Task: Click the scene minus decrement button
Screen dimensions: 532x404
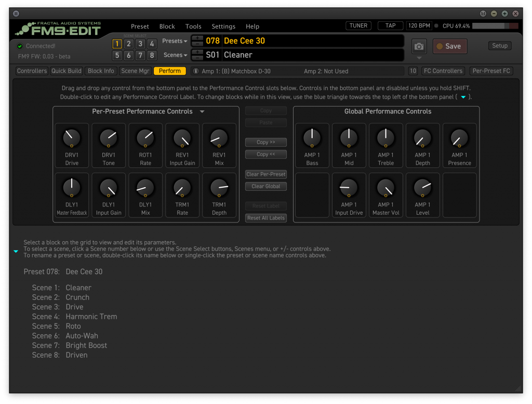Action: [197, 58]
